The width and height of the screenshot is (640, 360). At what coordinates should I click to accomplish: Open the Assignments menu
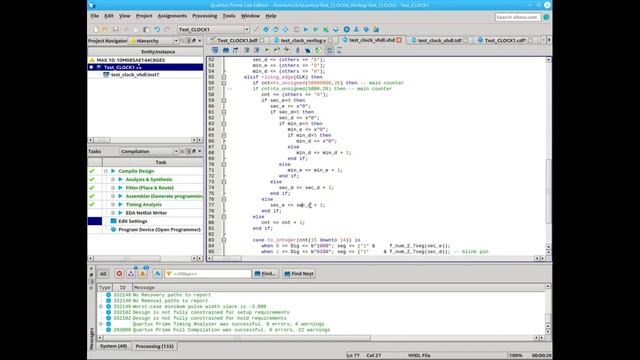tap(172, 16)
